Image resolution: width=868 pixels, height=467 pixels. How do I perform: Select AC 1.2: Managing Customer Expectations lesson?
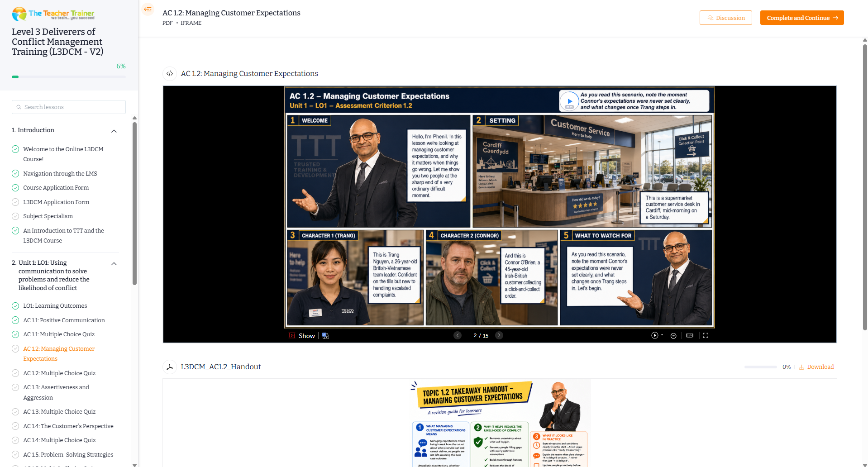coord(59,353)
